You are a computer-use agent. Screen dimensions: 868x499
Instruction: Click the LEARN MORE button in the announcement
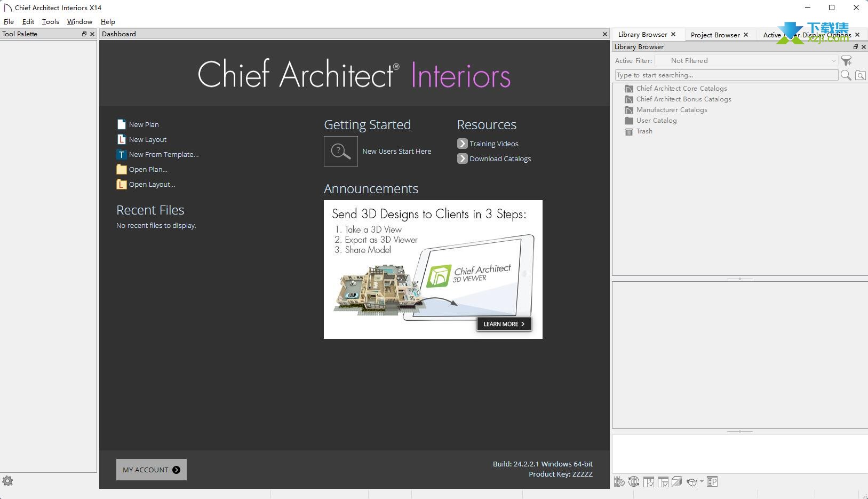tap(504, 324)
